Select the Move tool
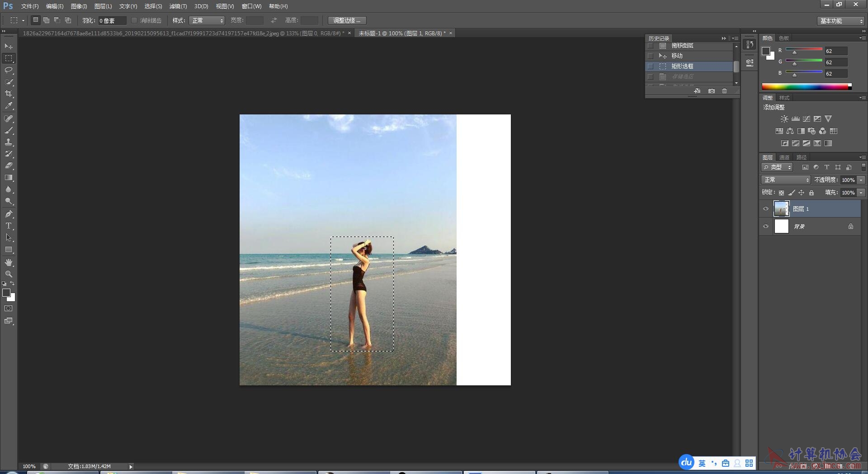Screen dimensions: 868x474 9,46
